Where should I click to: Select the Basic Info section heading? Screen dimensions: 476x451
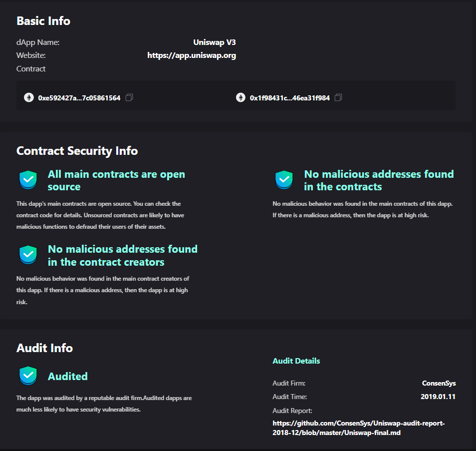coord(43,21)
